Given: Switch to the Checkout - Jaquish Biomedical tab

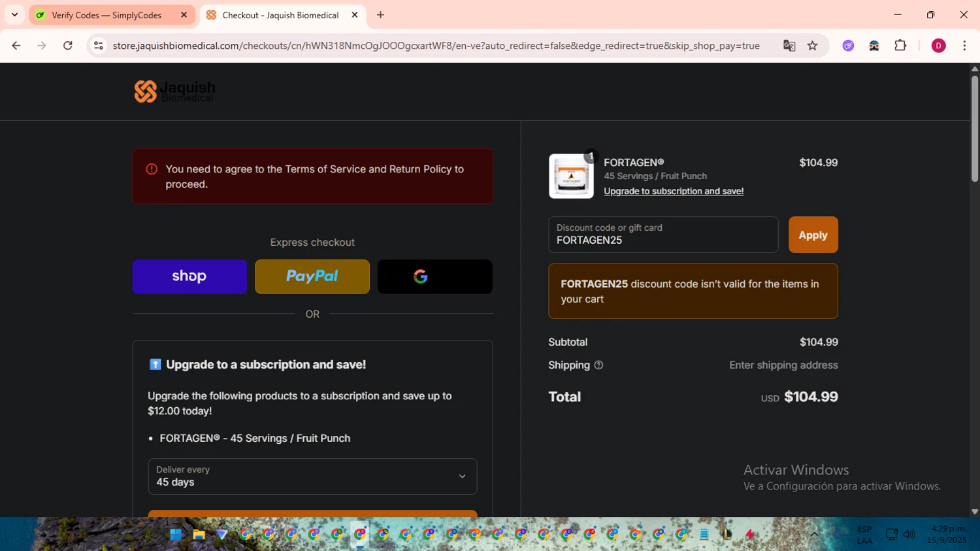Looking at the screenshot, I should coord(280,15).
